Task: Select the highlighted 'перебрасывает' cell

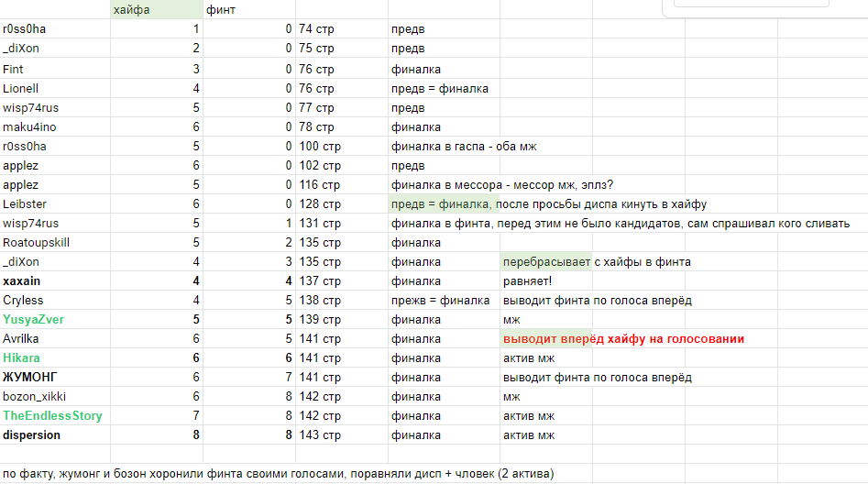Action: pos(546,261)
